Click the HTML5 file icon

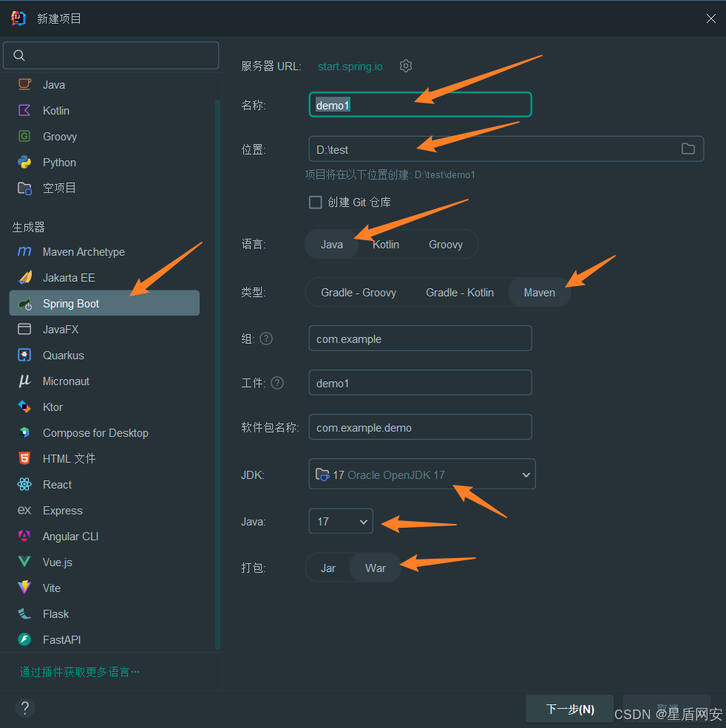[24, 458]
